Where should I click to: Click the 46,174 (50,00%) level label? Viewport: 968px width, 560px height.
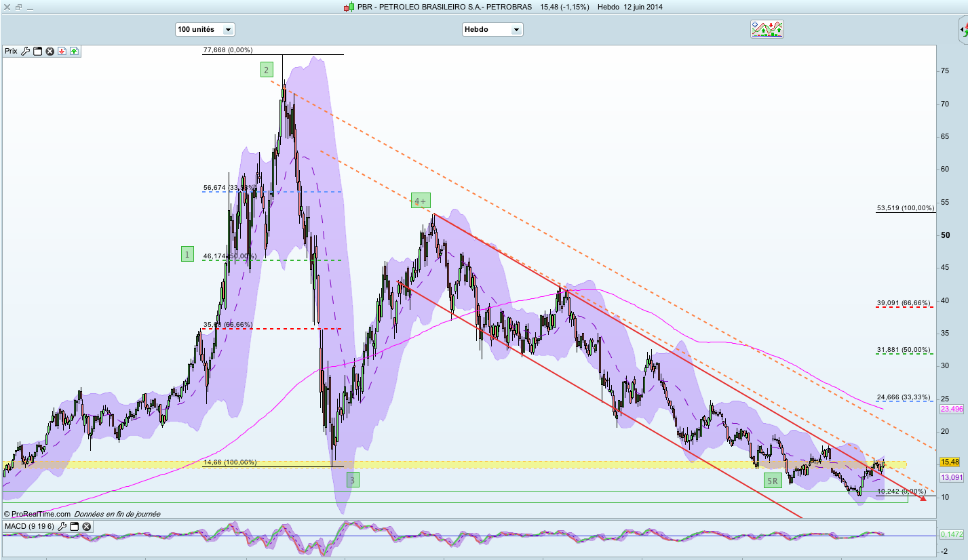[230, 256]
